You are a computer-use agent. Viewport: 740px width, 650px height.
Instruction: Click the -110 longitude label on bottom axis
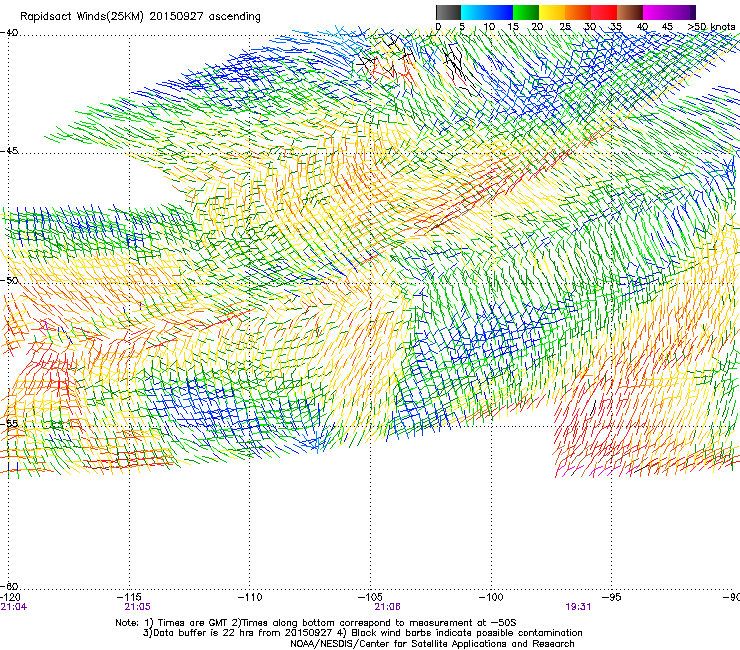click(250, 597)
